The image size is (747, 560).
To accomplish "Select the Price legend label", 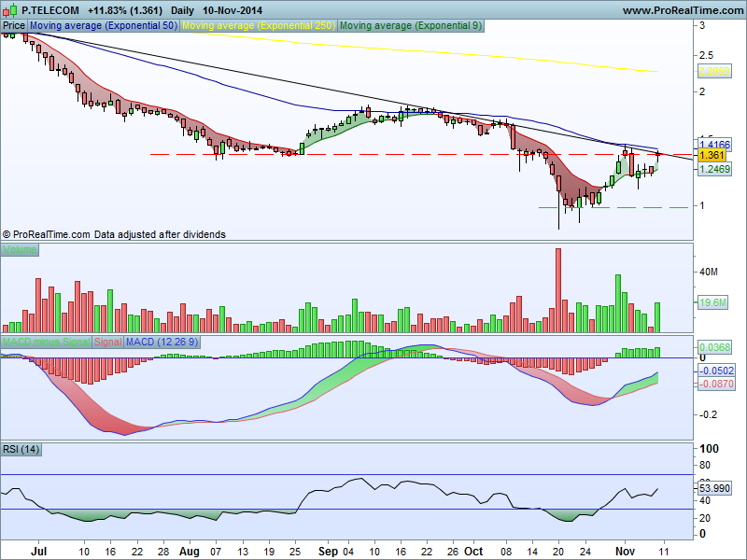I will click(14, 26).
